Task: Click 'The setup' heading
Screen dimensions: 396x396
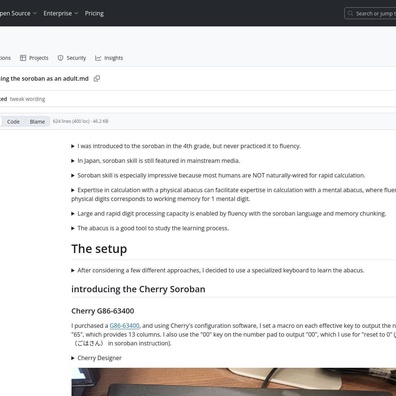Action: click(x=99, y=249)
